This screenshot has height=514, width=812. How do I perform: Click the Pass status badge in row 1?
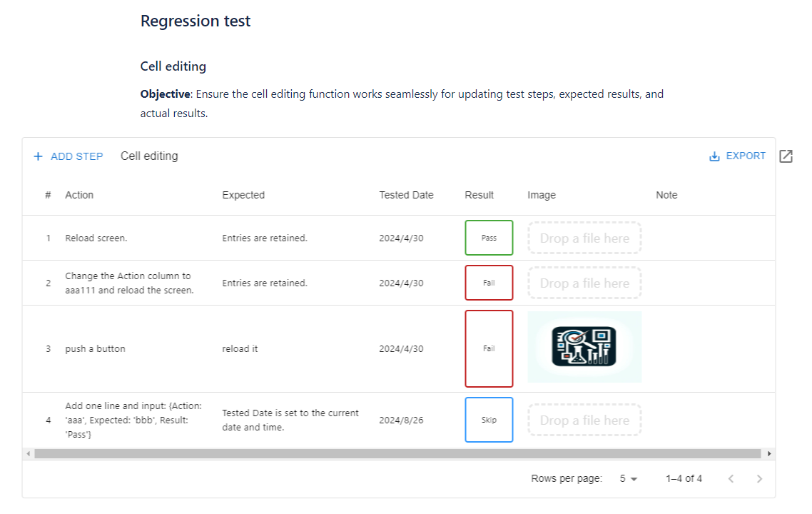[489, 237]
